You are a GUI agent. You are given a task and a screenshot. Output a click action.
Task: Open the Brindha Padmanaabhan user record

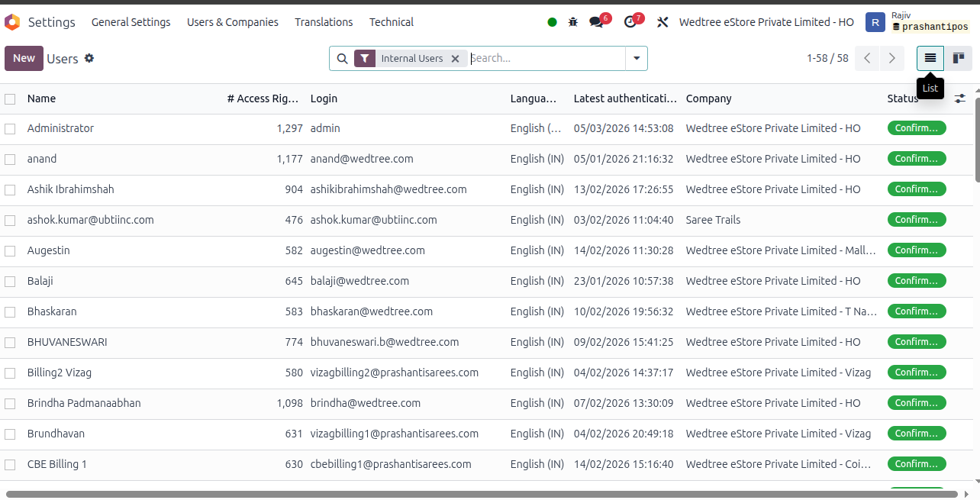[84, 403]
